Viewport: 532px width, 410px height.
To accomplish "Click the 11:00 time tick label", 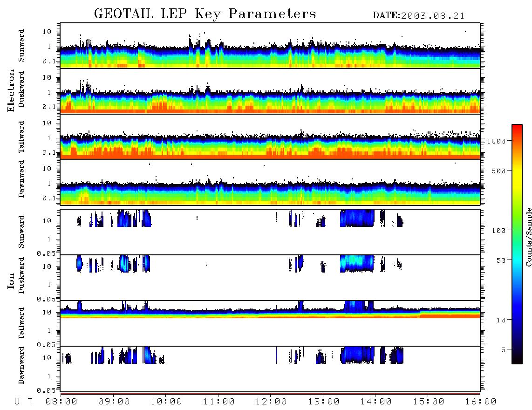I will click(x=219, y=402).
